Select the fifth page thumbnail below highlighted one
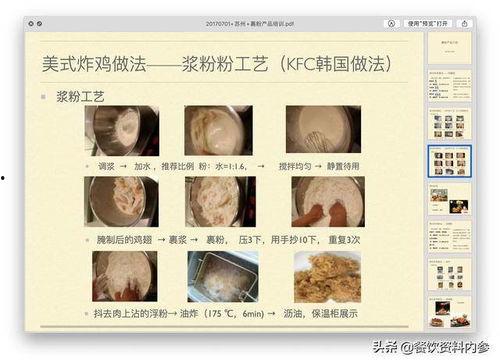Screen dimensions: 500x364 click(449, 199)
